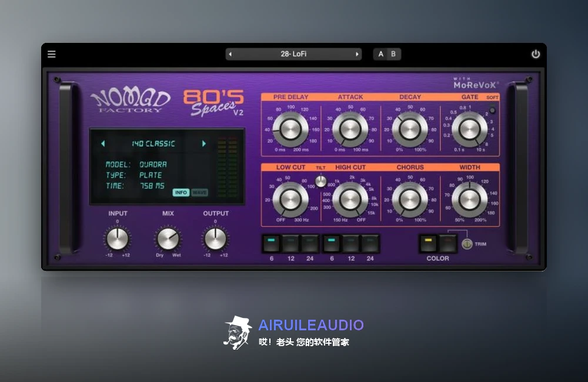Click the INPUT gain knob
This screenshot has height=382, width=588.
pos(118,239)
